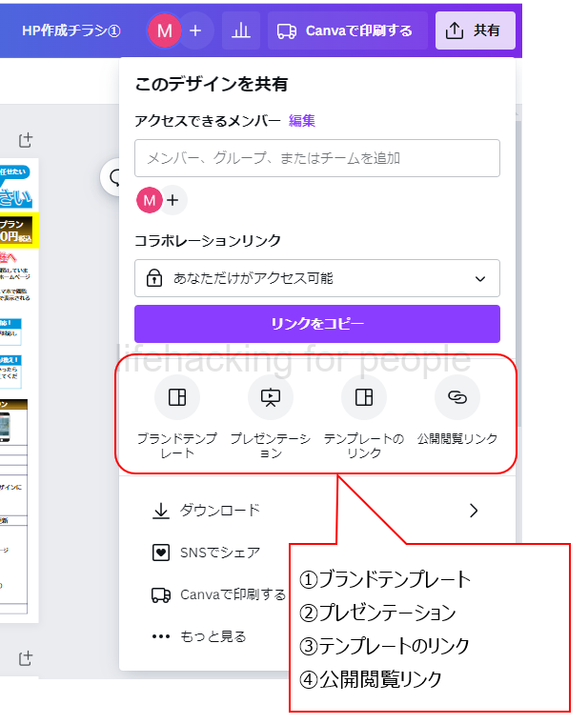Click the Public View Link (公開閲覧リンク) icon
Image resolution: width=588 pixels, height=724 pixels.
coord(457,398)
